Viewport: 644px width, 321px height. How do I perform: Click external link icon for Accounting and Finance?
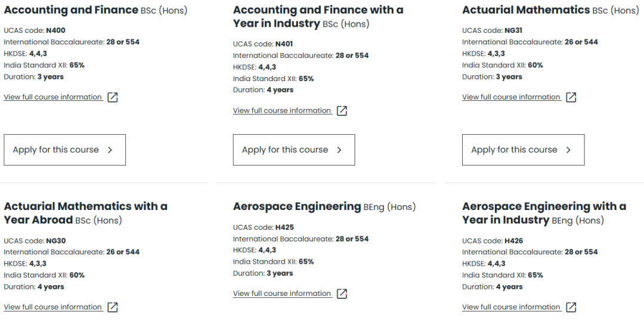pos(113,97)
